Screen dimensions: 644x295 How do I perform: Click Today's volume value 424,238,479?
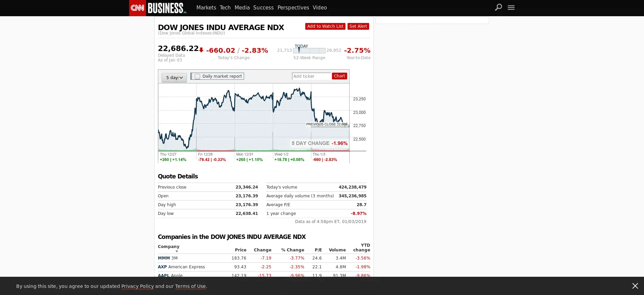[x=353, y=187]
